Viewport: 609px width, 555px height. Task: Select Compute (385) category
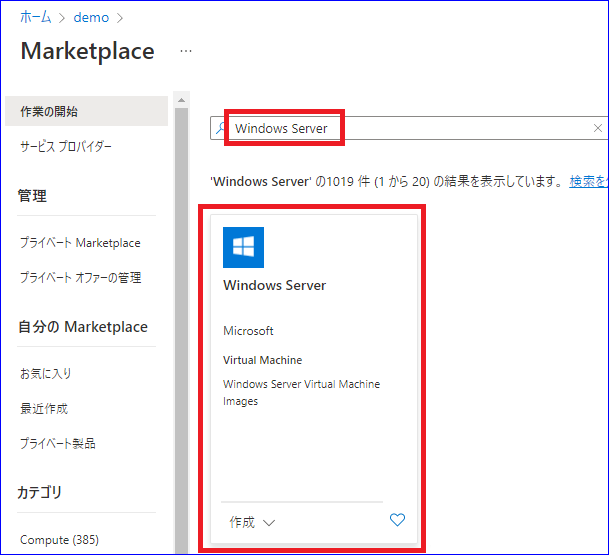59,539
